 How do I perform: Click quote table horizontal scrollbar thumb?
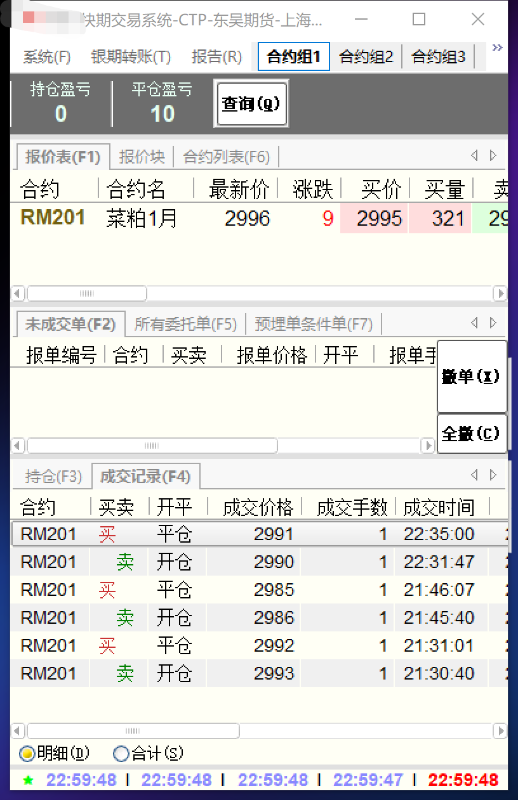tap(87, 293)
